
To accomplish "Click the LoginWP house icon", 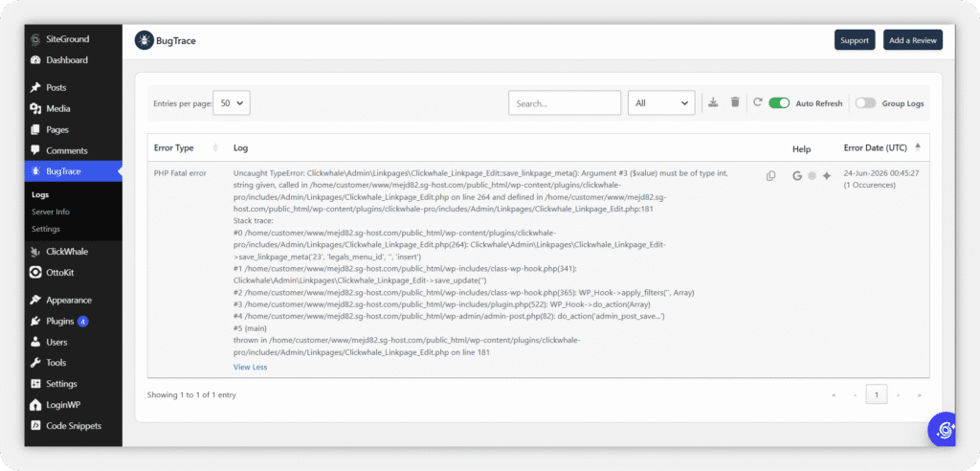I will [35, 405].
